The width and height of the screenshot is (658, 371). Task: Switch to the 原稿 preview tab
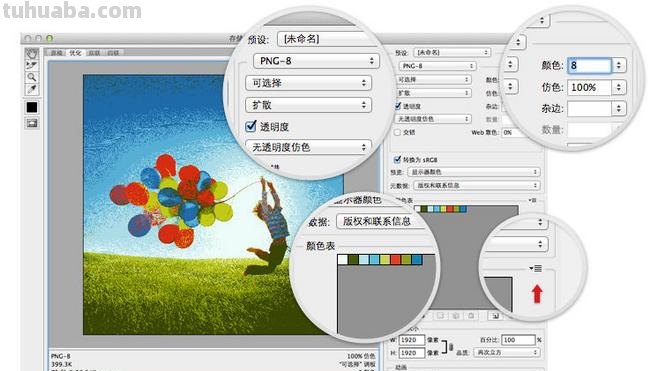(57, 53)
